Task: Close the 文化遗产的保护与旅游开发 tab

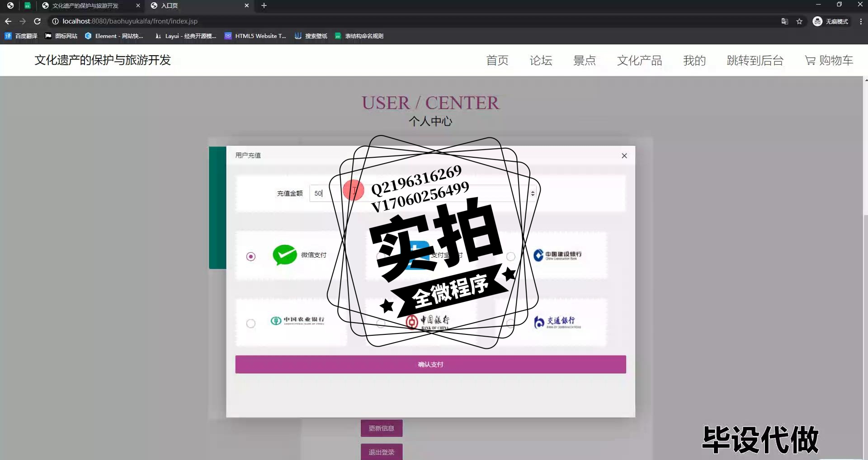Action: 138,5
